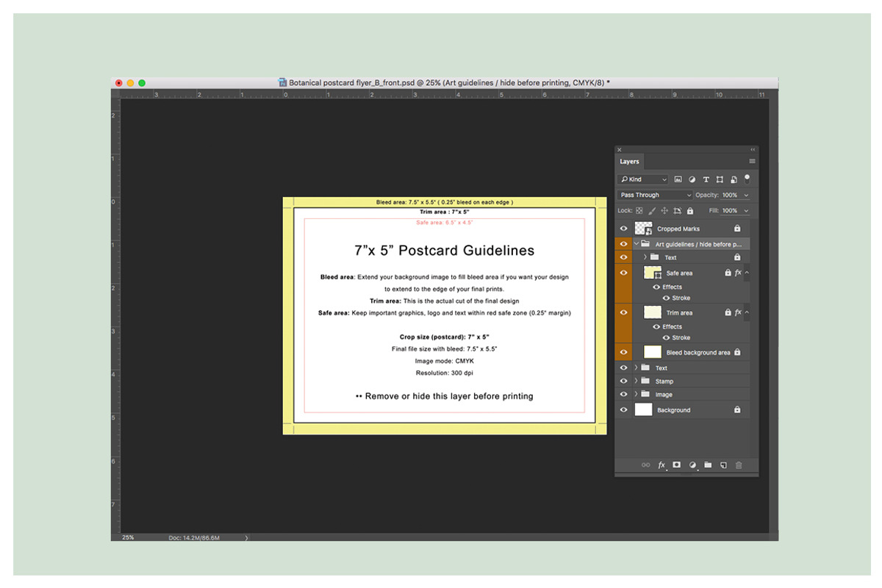Open the add layer style fx button
This screenshot has height=588, width=882.
pyautogui.click(x=661, y=465)
